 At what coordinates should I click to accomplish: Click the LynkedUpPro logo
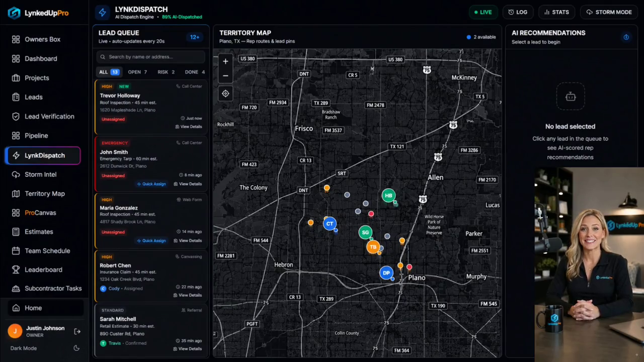click(38, 13)
